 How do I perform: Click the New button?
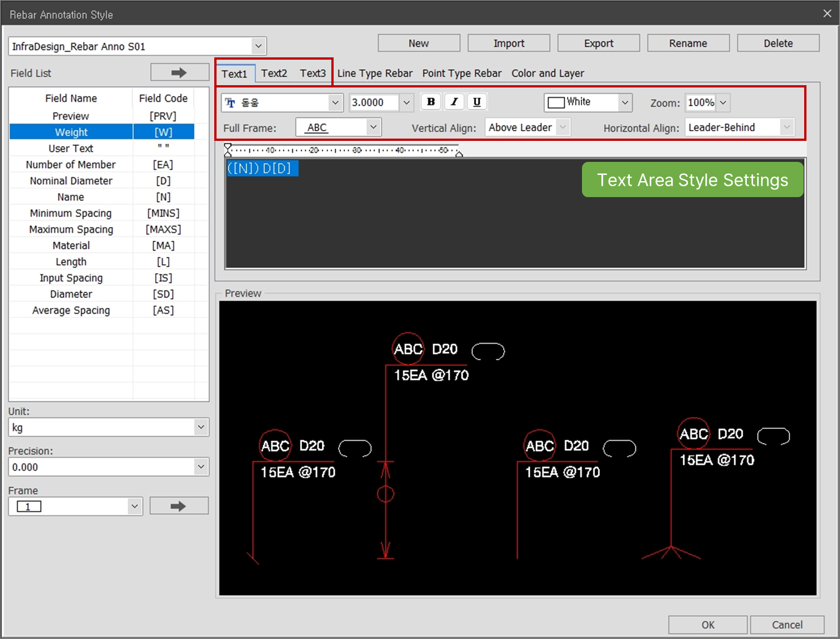419,43
